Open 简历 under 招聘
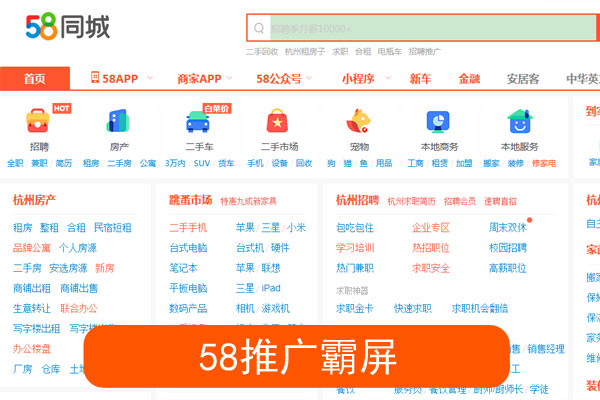Screen dimensions: 600x400 click(64, 163)
